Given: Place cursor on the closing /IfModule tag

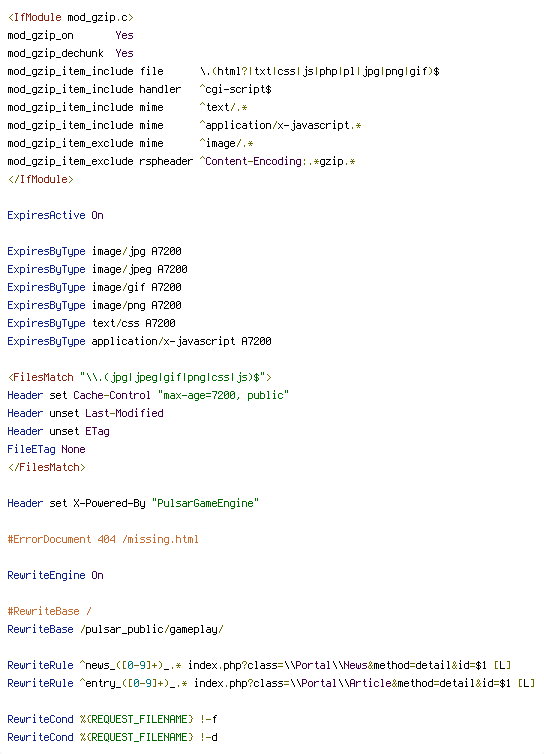Looking at the screenshot, I should (41, 179).
